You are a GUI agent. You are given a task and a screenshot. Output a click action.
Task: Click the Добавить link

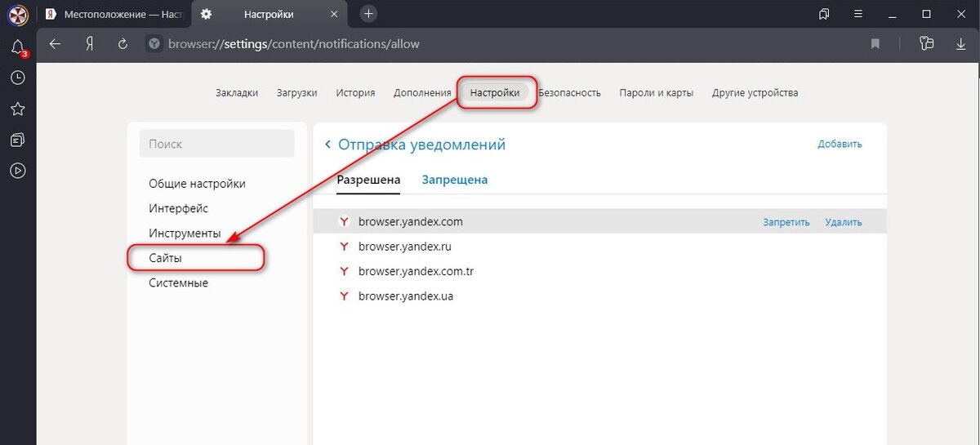(840, 144)
